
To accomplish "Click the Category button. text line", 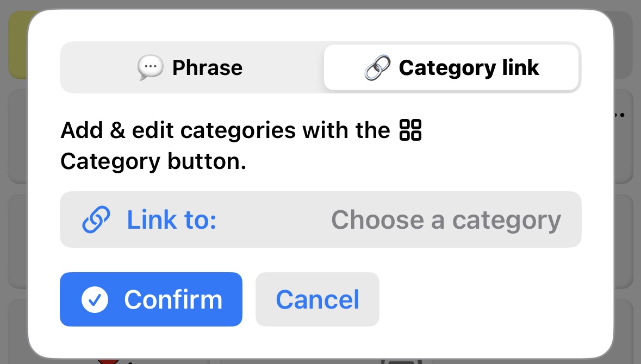I will 153,161.
